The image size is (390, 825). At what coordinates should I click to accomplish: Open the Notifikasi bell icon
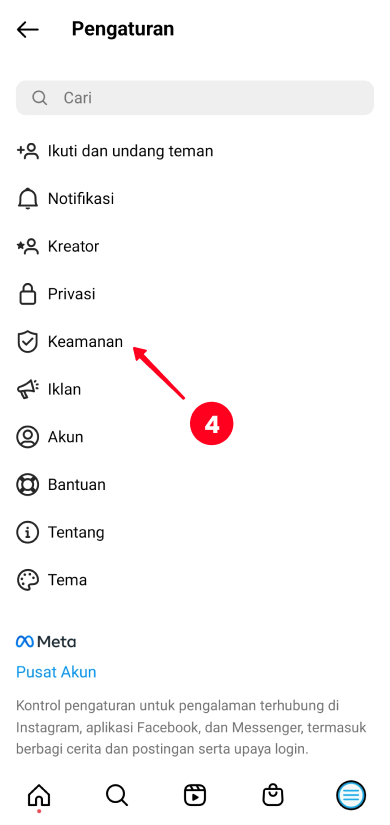tap(27, 199)
